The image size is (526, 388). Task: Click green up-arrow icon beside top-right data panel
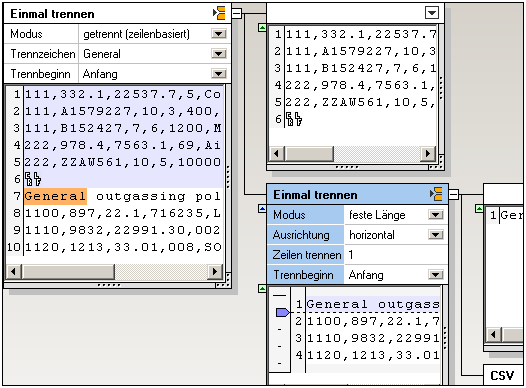coord(262,27)
